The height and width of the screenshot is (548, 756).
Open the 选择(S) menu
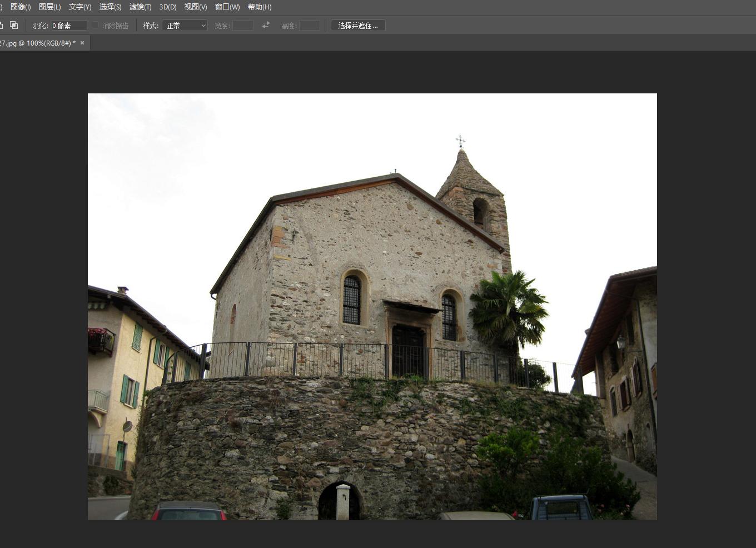[x=110, y=7]
